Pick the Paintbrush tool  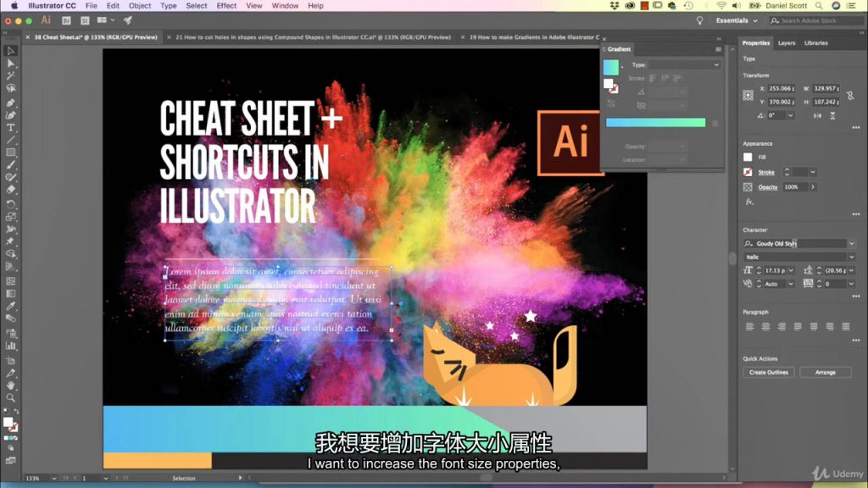coord(10,165)
